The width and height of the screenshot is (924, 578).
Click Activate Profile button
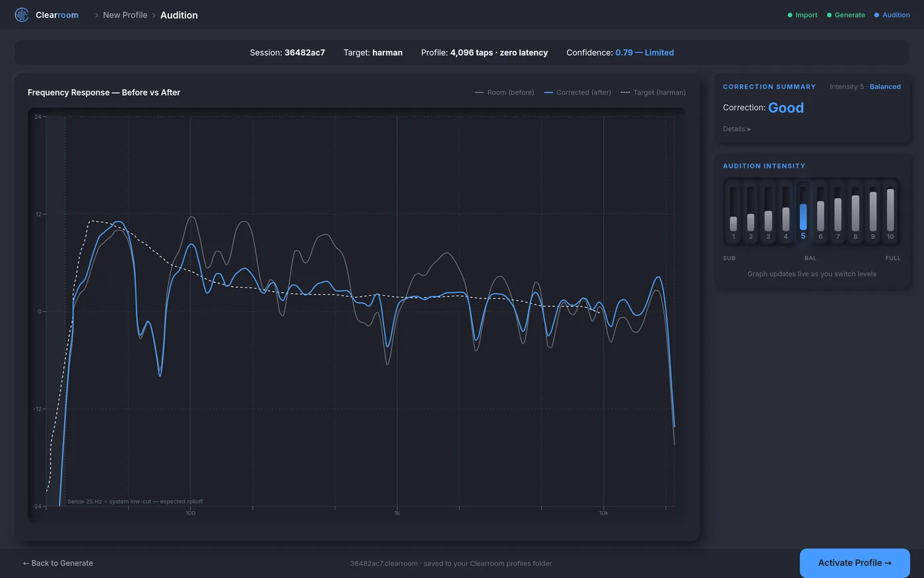pyautogui.click(x=855, y=563)
